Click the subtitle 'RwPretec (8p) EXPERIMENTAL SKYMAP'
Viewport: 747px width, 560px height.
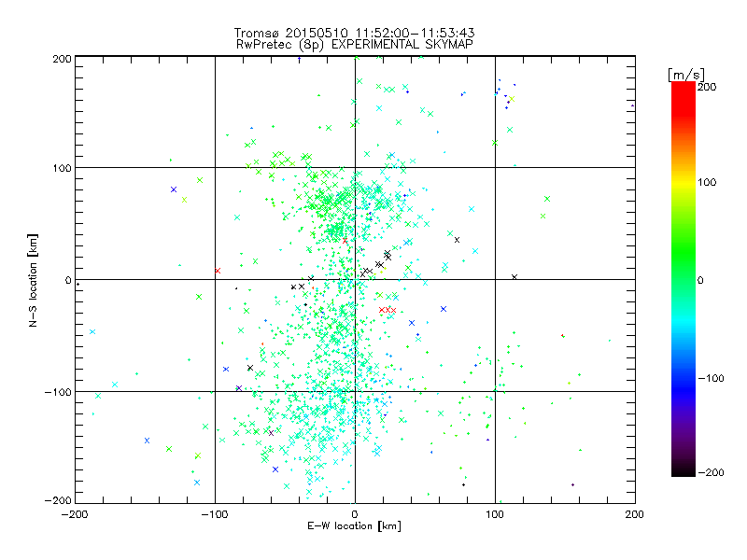tap(355, 45)
